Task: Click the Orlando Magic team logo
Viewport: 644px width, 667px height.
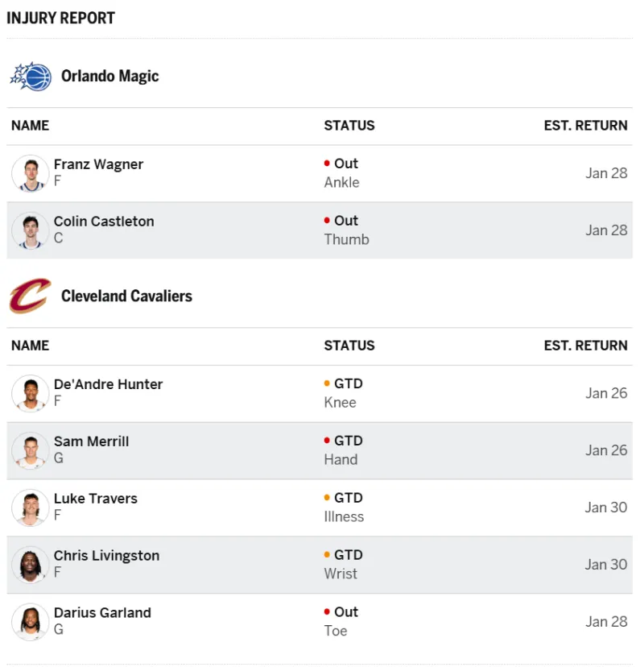Action: click(x=31, y=77)
